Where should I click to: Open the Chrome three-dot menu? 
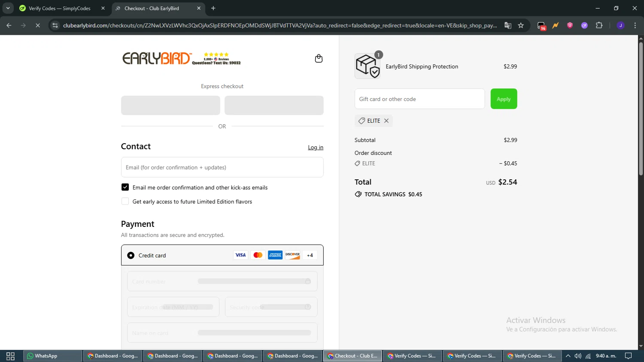pyautogui.click(x=635, y=25)
